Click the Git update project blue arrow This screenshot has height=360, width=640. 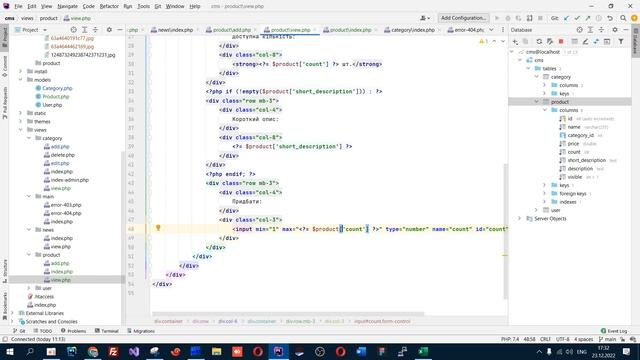566,18
